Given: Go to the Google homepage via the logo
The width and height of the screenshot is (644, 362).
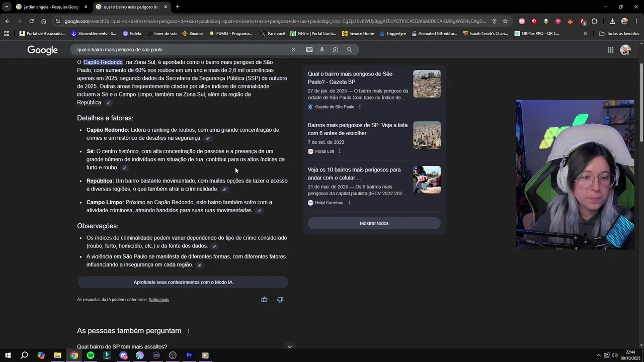Looking at the screenshot, I should point(43,50).
